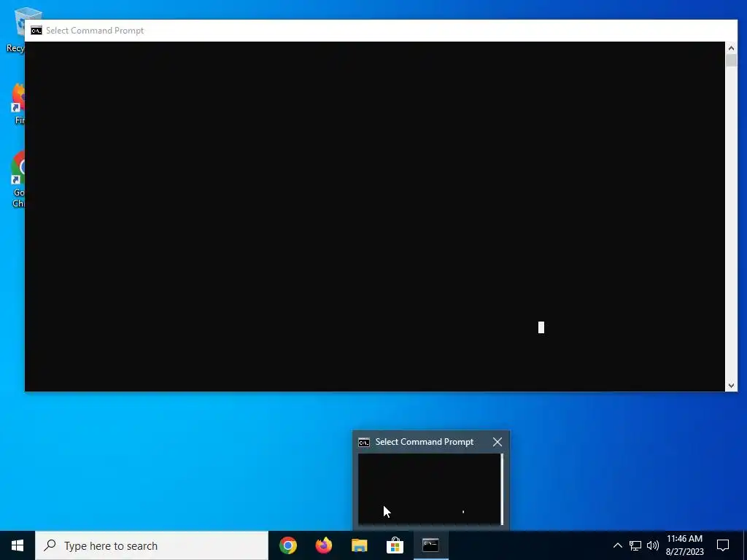The width and height of the screenshot is (747, 560).
Task: Open Microsoft Store from the taskbar
Action: click(x=395, y=545)
